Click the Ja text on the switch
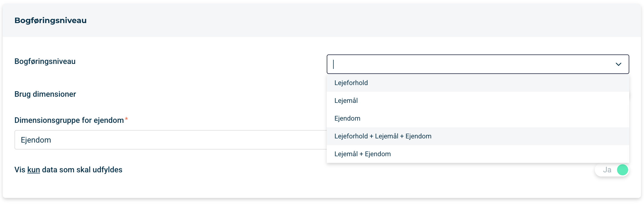644x204 pixels. [607, 170]
